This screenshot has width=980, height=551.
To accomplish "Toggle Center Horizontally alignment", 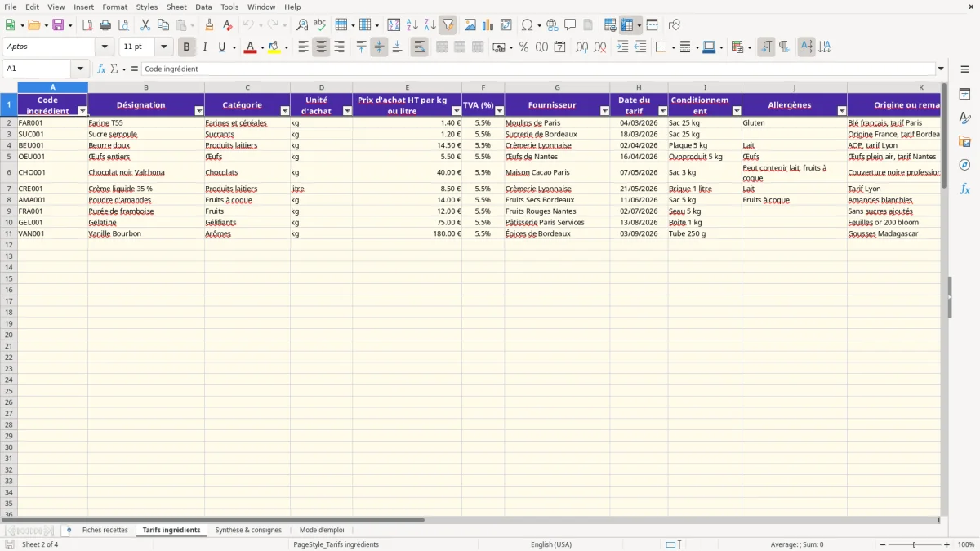I will (x=321, y=47).
